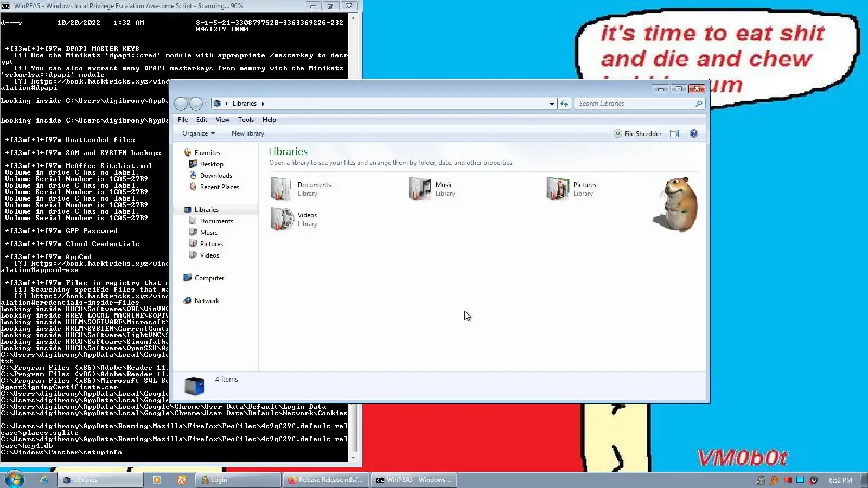The image size is (868, 488).
Task: Switch to Firefox Release refs taskbar window
Action: 326,480
